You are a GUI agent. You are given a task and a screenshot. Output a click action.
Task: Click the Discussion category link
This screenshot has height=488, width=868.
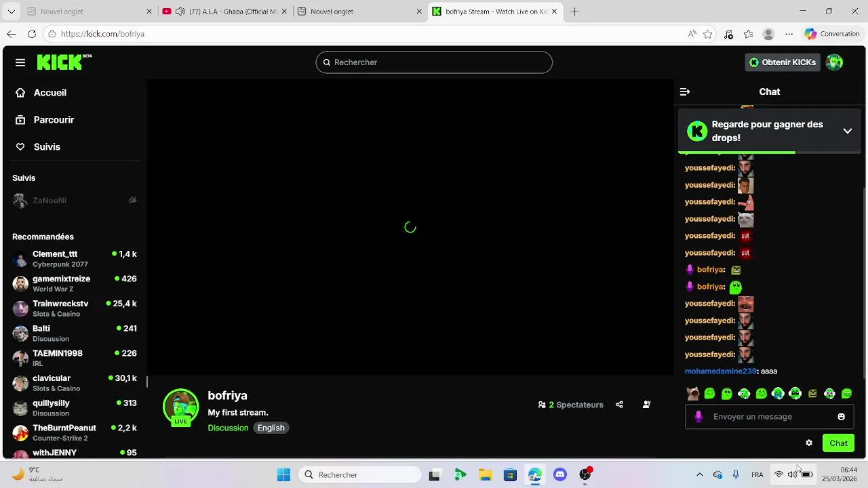click(228, 428)
